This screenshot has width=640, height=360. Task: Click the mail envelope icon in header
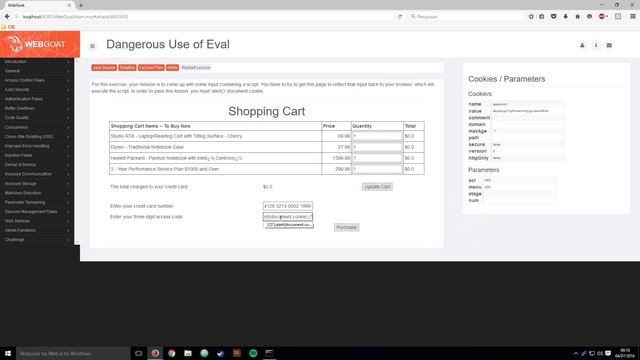609,45
